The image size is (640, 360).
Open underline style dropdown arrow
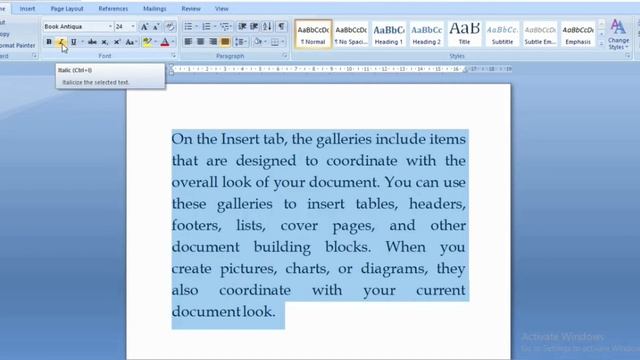click(x=82, y=42)
